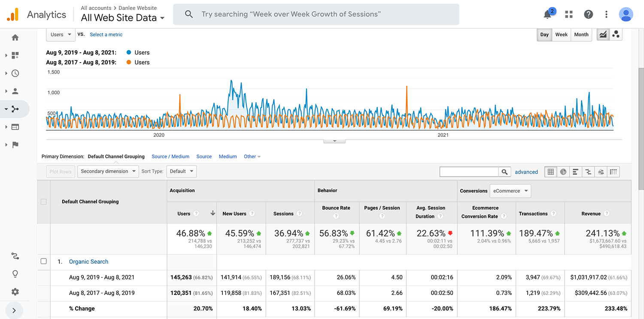The height and width of the screenshot is (319, 644).
Task: Select Source / Medium primary dimension
Action: 170,156
